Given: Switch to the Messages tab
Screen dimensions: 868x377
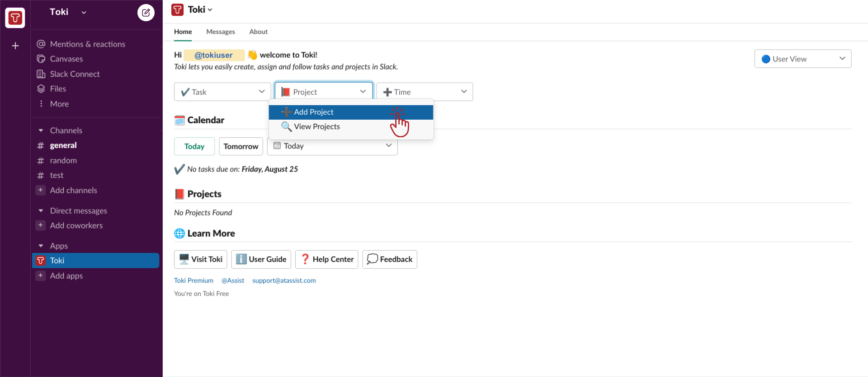Looking at the screenshot, I should (221, 32).
